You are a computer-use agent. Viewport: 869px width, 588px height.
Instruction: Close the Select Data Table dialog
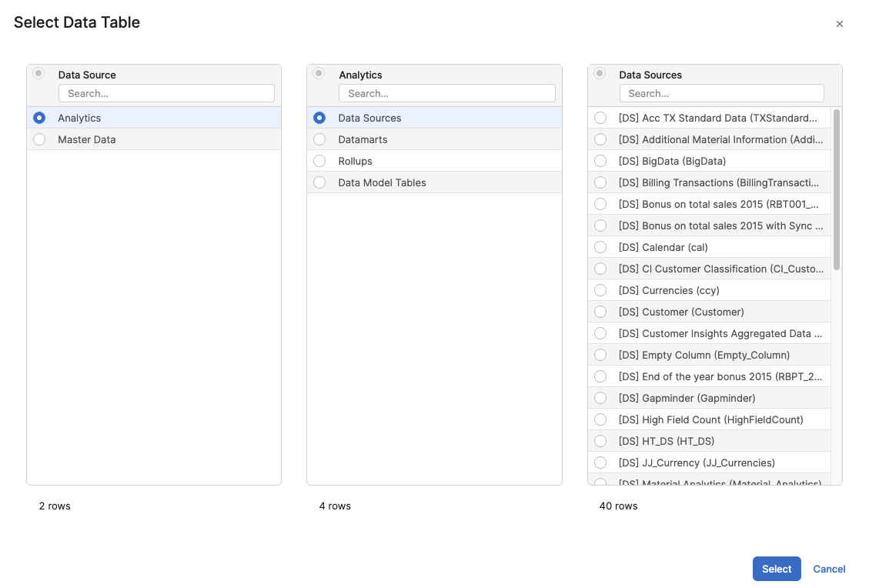[x=840, y=24]
